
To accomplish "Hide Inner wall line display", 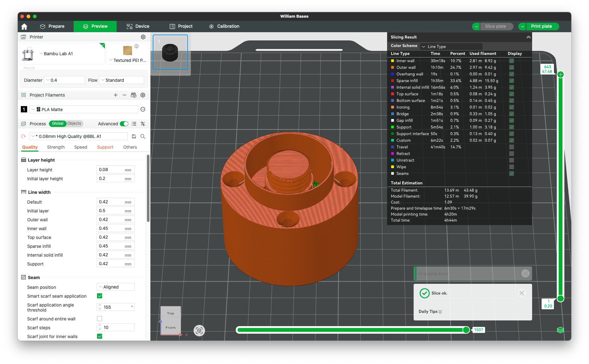I will pos(512,61).
